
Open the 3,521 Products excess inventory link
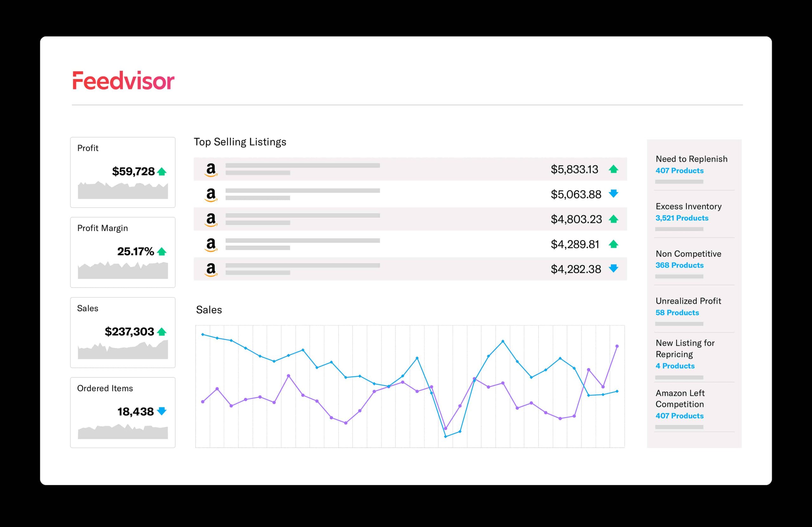(x=682, y=218)
